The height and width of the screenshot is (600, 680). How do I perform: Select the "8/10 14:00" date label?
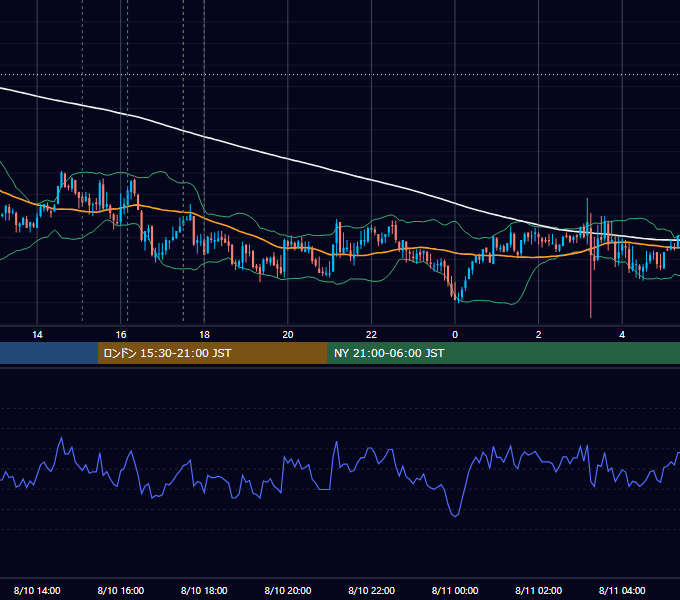(37, 590)
